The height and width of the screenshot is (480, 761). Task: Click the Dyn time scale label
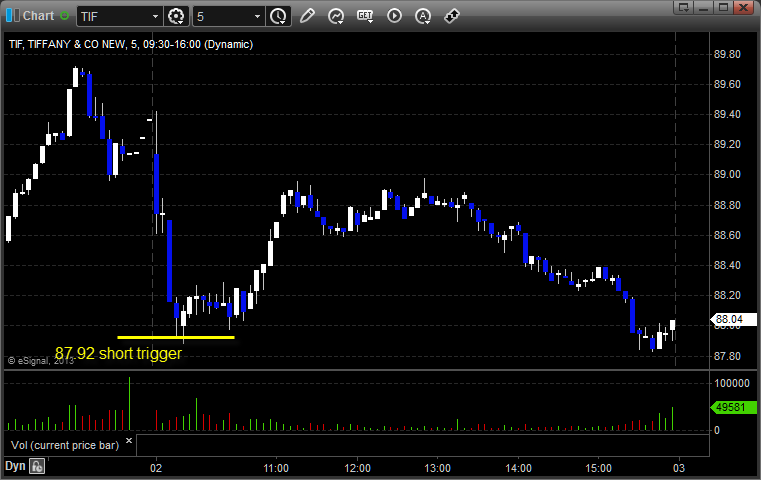point(15,466)
